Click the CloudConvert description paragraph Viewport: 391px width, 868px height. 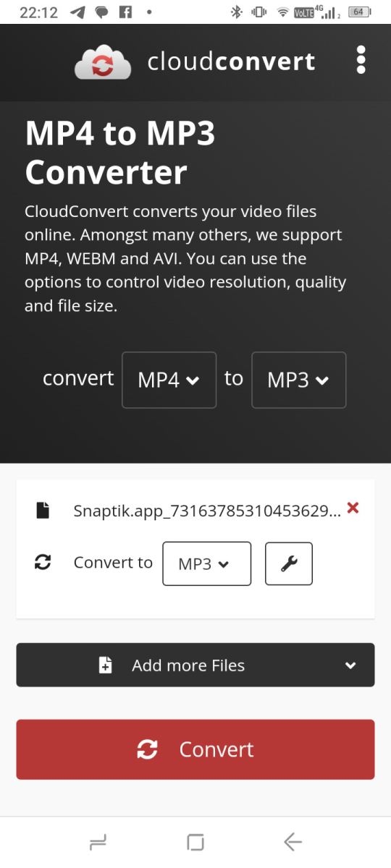pos(185,258)
